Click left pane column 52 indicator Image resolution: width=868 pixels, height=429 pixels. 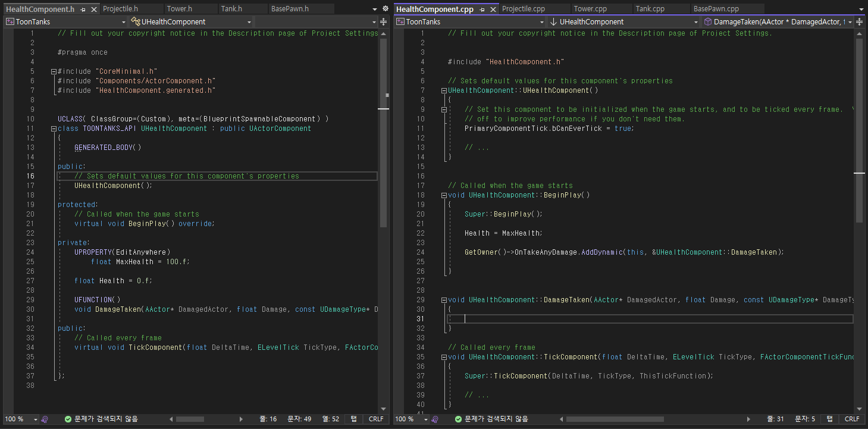click(x=330, y=419)
